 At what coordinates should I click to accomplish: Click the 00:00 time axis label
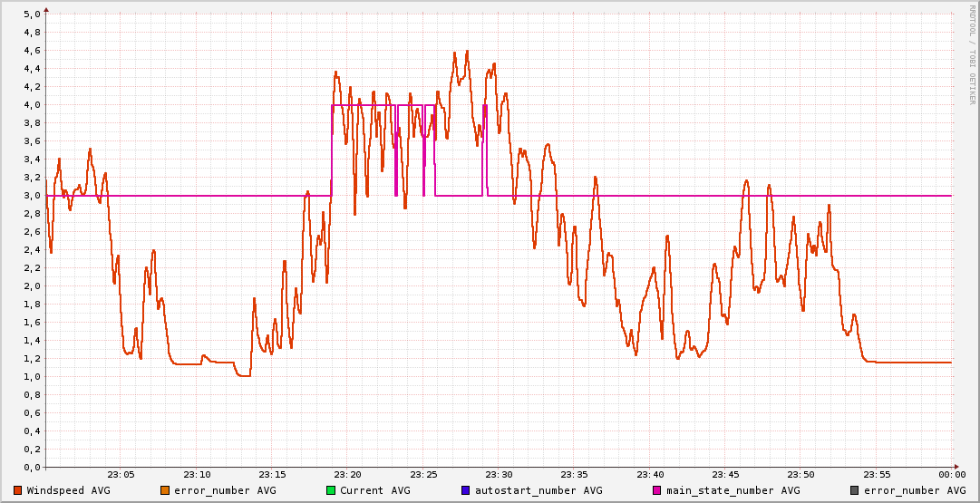[952, 474]
